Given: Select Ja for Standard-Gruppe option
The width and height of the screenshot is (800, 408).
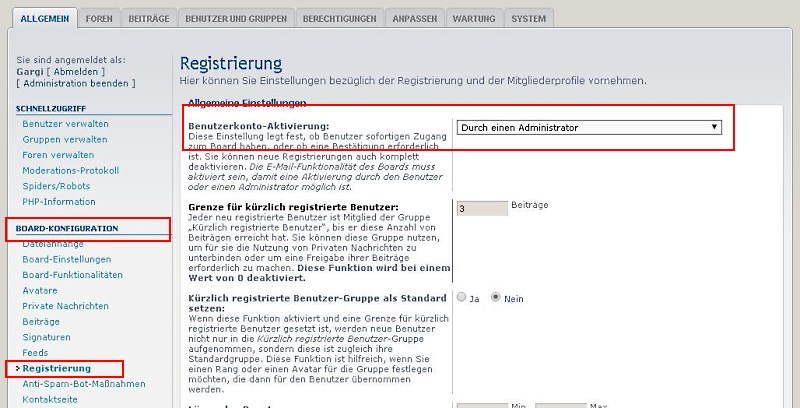Looking at the screenshot, I should coord(461,297).
